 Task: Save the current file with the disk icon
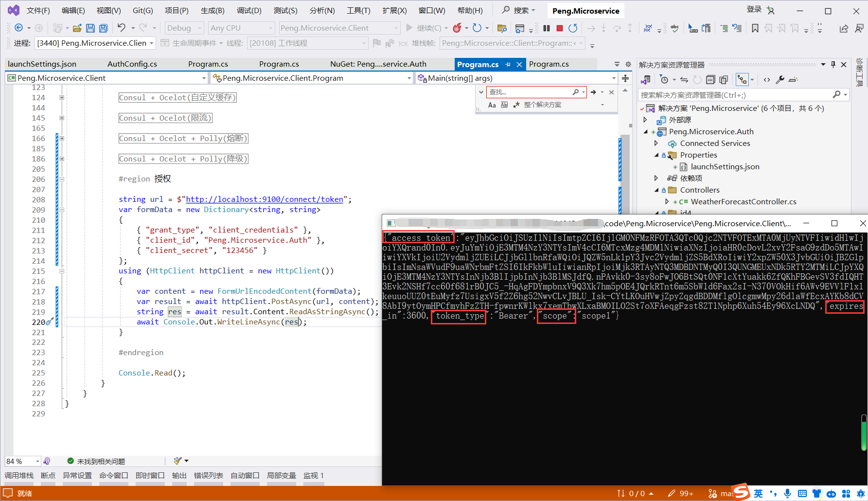(90, 28)
